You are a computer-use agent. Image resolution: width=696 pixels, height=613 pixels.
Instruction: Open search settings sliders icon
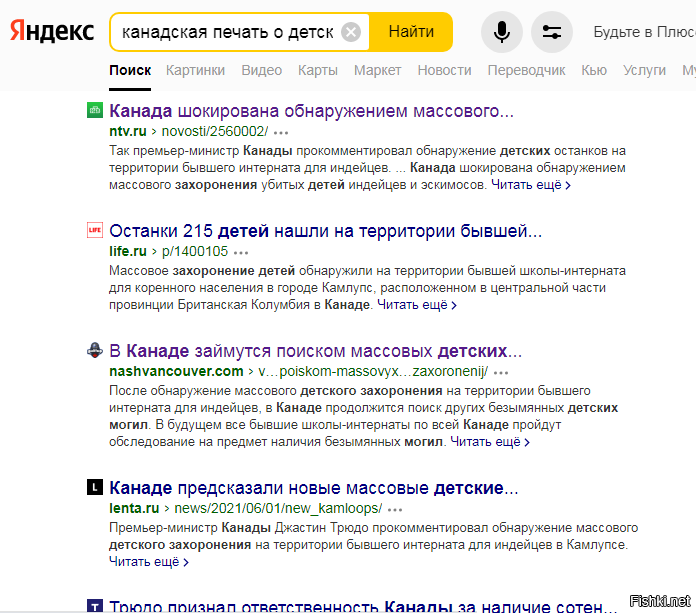click(x=552, y=32)
